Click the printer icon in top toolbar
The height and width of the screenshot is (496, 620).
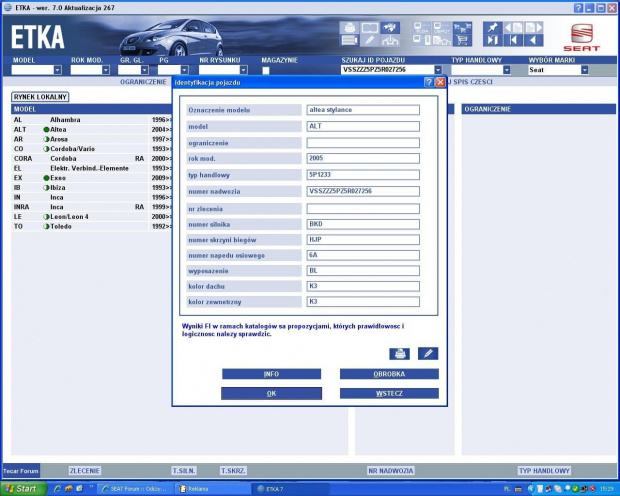pos(349,28)
